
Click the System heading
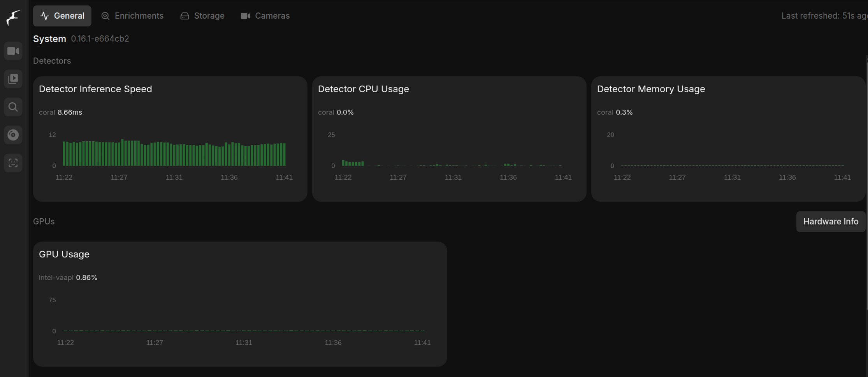point(49,39)
